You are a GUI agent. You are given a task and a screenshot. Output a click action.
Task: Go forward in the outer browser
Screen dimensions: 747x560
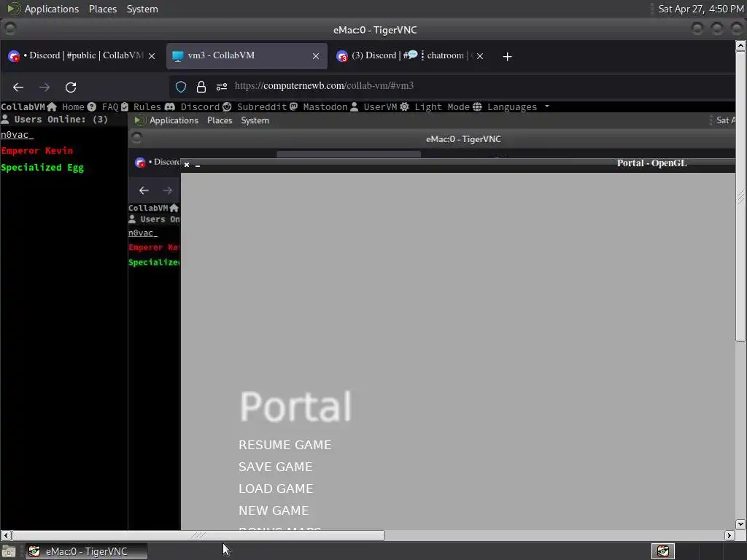click(44, 87)
